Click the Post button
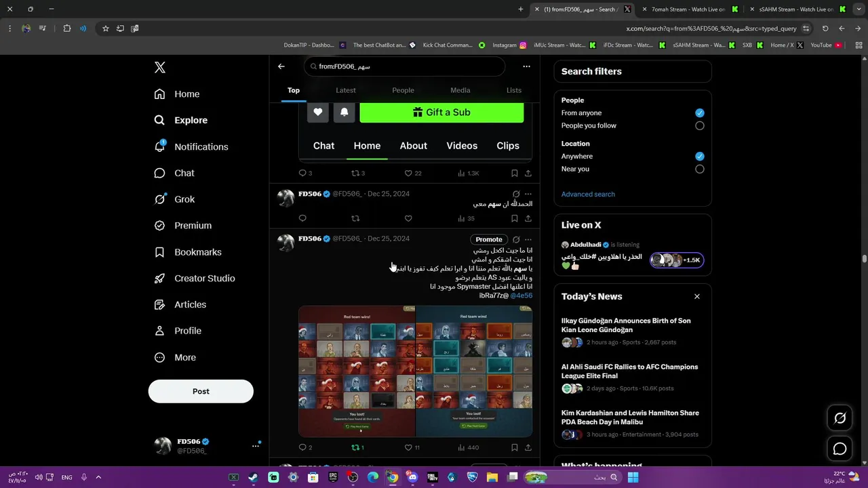The image size is (868, 488). tap(201, 391)
